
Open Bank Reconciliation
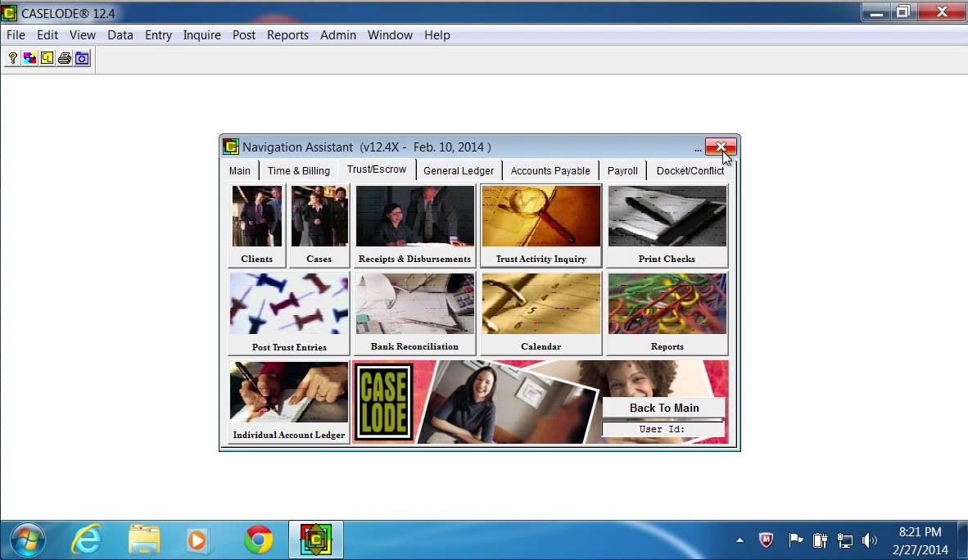pos(415,313)
